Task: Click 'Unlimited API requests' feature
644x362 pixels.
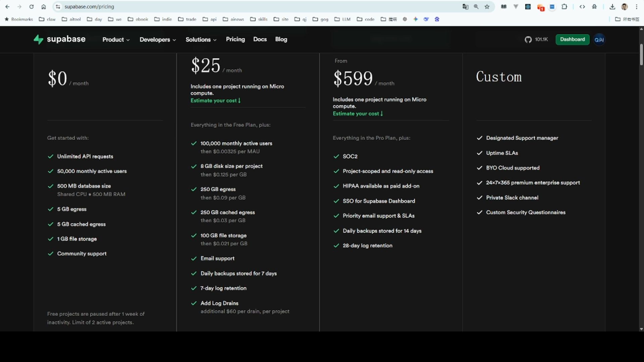Action: point(85,157)
